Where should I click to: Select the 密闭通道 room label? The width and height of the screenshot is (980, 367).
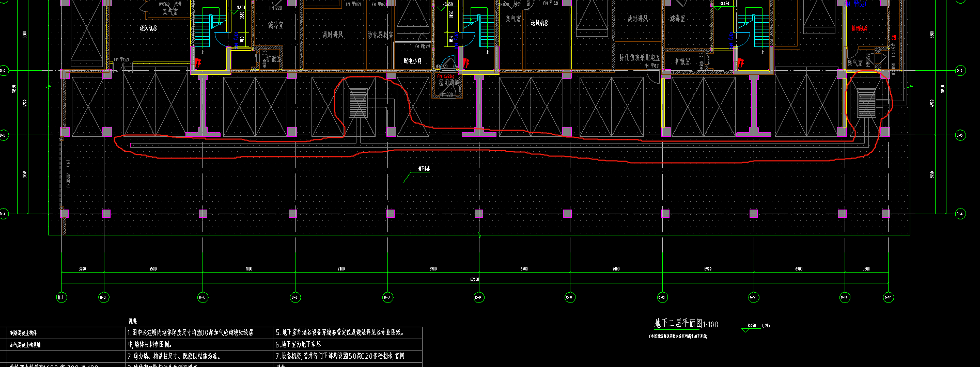coord(449,83)
